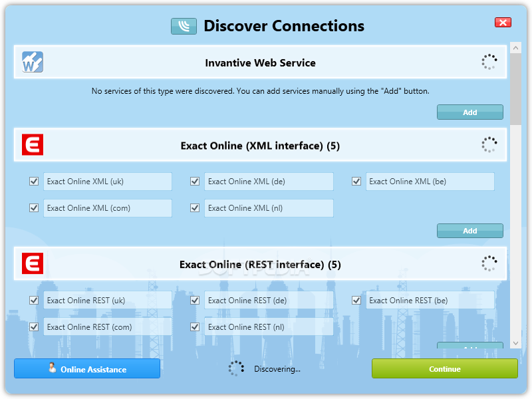The image size is (532, 399).
Task: Click the Exact Online REST (be) name field
Action: click(430, 301)
